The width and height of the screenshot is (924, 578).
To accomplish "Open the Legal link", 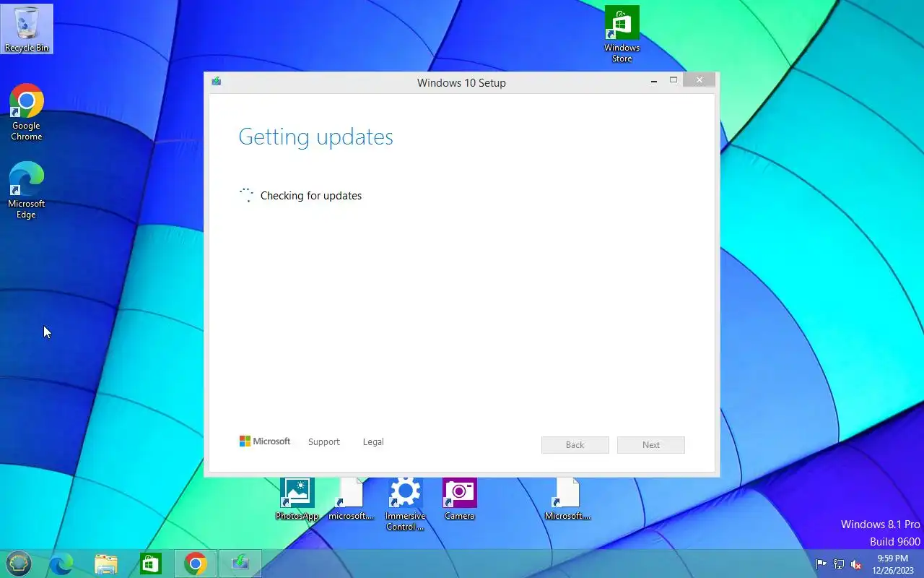I will point(373,442).
